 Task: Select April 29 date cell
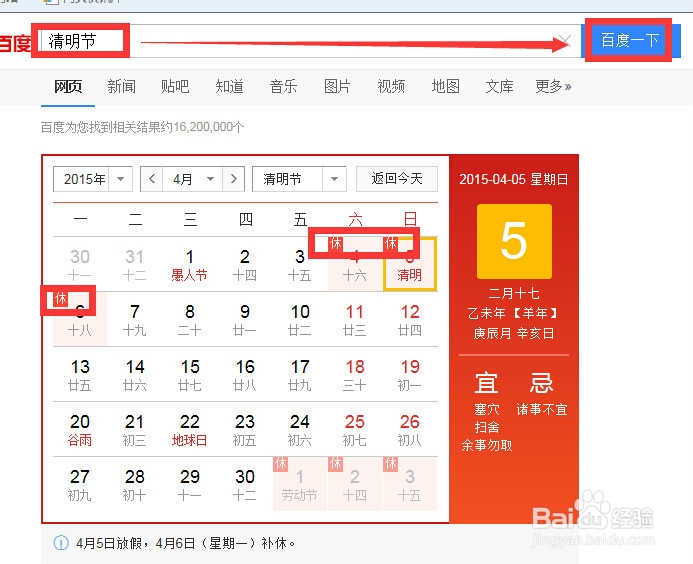[190, 484]
